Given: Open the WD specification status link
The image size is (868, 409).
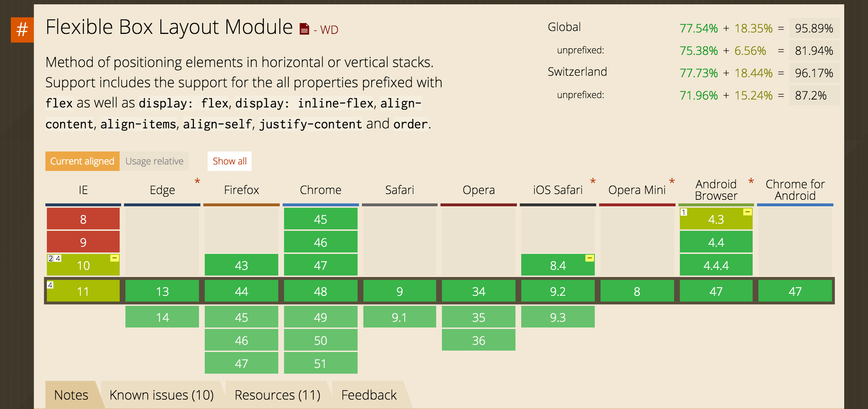Looking at the screenshot, I should pos(328,30).
